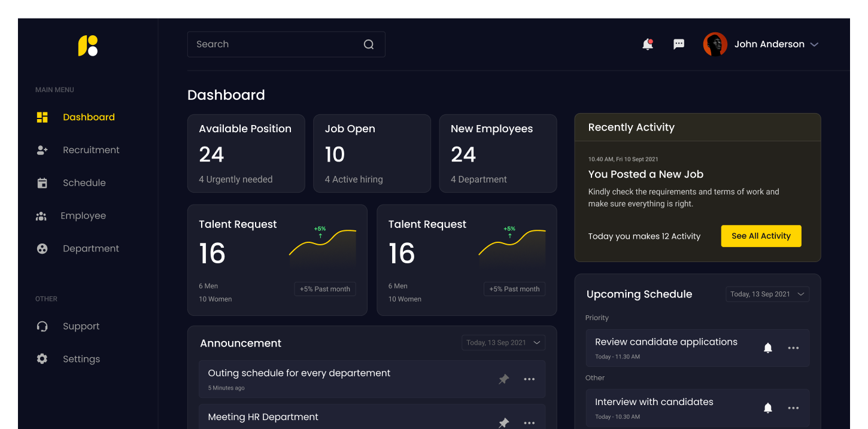Click bell on Review candidate applications
Screen dimensions: 868x429
768,348
